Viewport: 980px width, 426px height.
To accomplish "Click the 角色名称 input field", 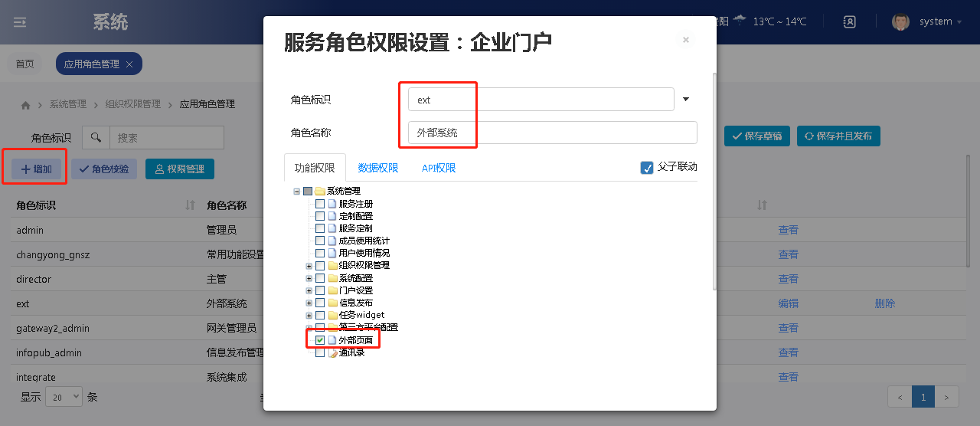I will pos(552,133).
